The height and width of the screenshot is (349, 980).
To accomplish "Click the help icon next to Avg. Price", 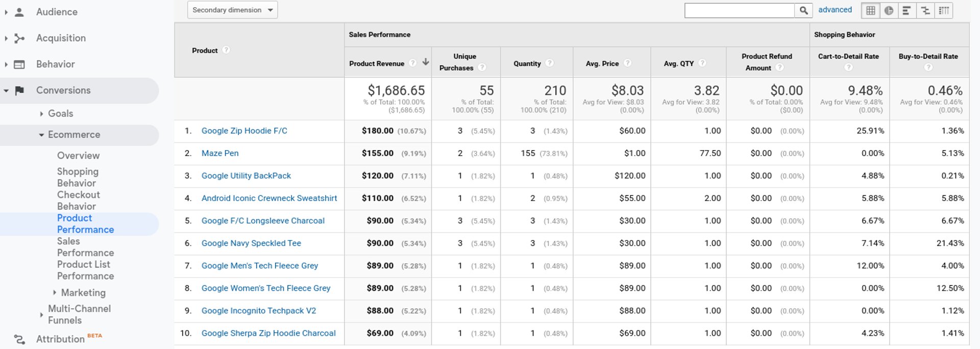I will coord(628,63).
